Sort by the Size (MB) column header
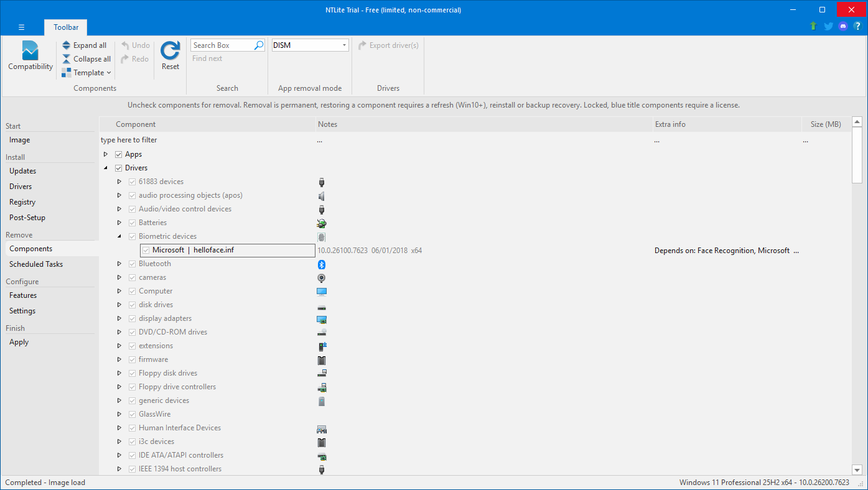This screenshot has height=490, width=868. [826, 124]
